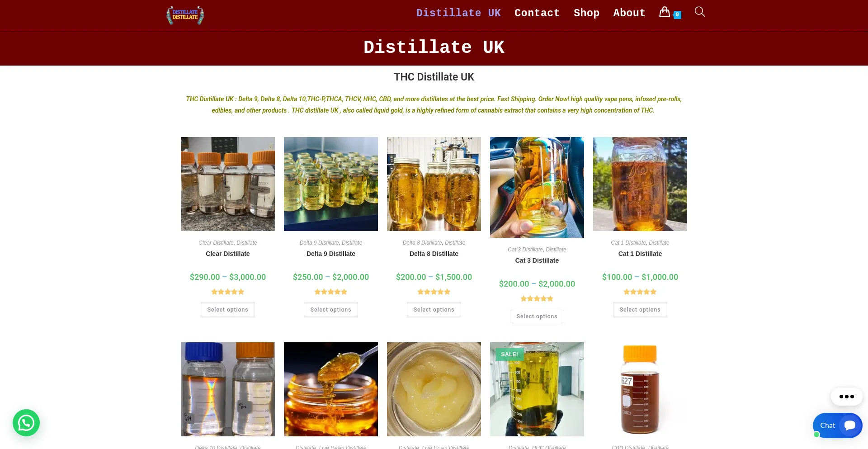Viewport: 868px width, 449px height.
Task: Select options for Delta 9 Distillate
Action: pos(331,310)
